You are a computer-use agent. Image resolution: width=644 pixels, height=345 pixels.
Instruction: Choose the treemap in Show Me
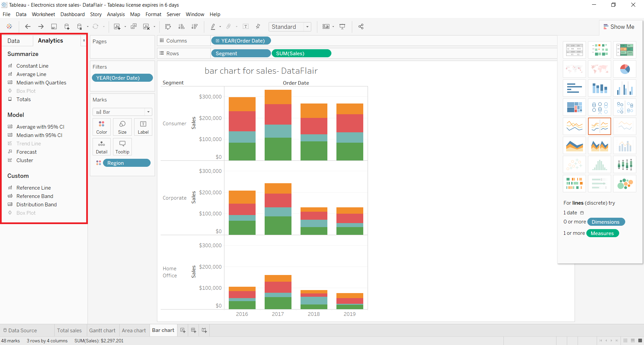[574, 107]
